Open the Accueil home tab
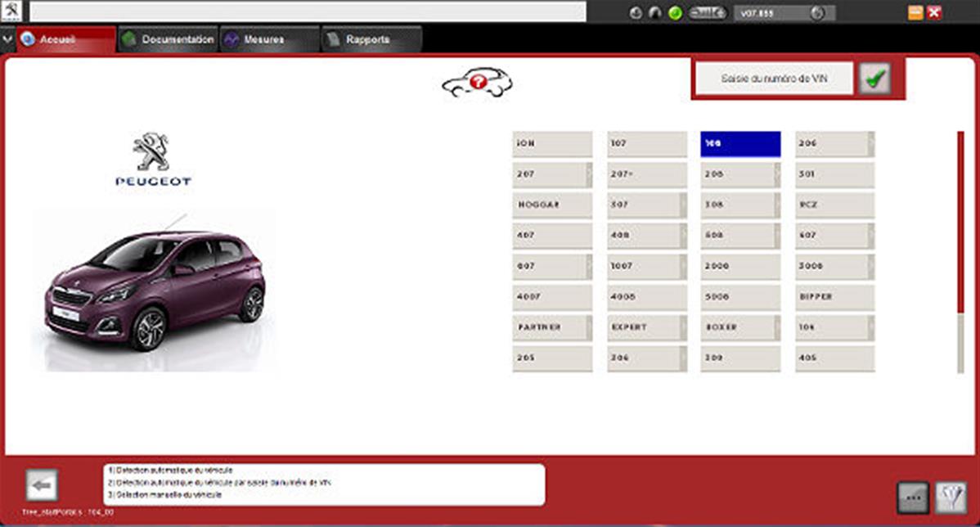Screen dimensions: 980x527 click(67, 39)
